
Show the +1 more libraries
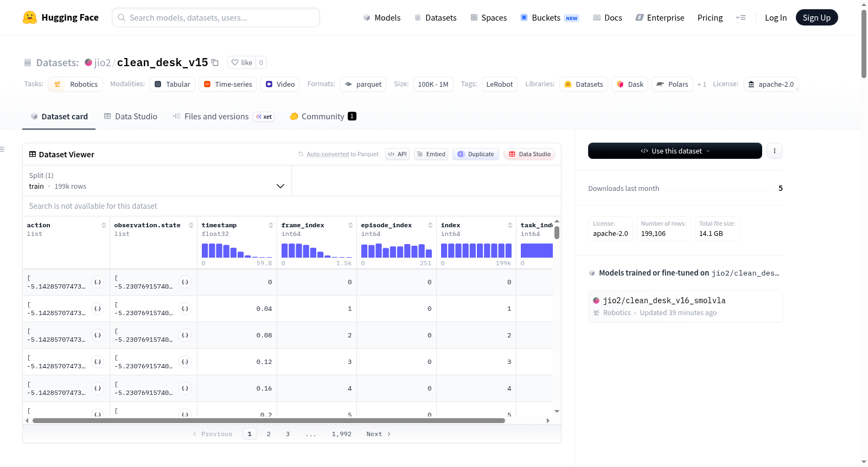[x=701, y=84]
